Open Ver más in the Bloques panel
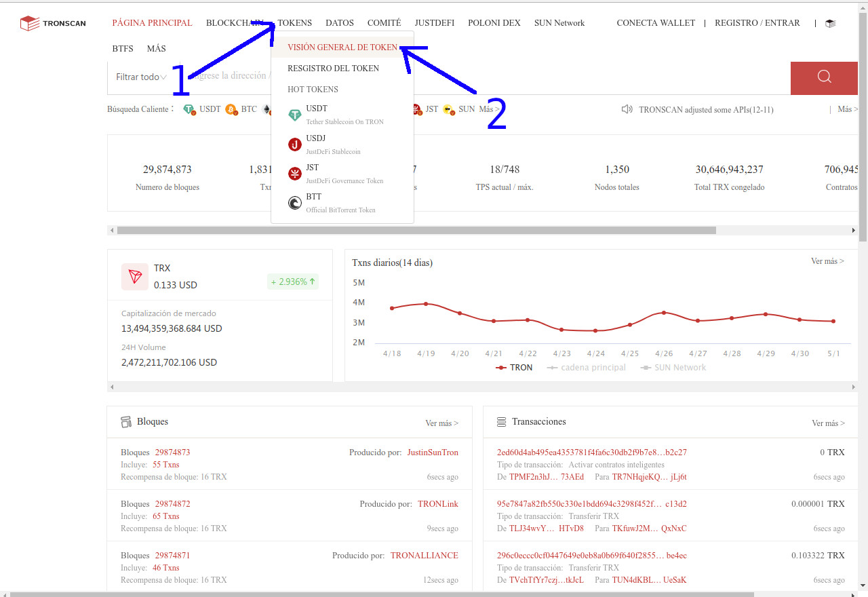Viewport: 868px width, 597px height. [x=442, y=423]
